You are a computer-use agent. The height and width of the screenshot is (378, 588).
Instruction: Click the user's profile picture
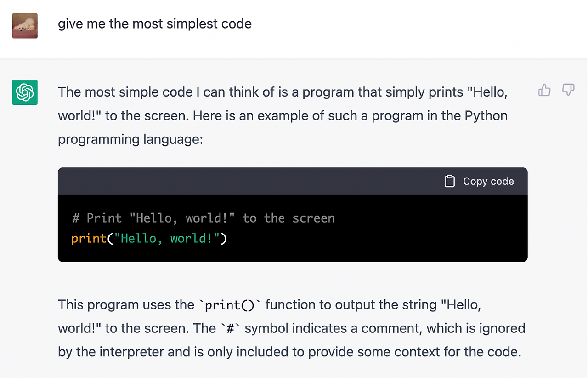(25, 26)
